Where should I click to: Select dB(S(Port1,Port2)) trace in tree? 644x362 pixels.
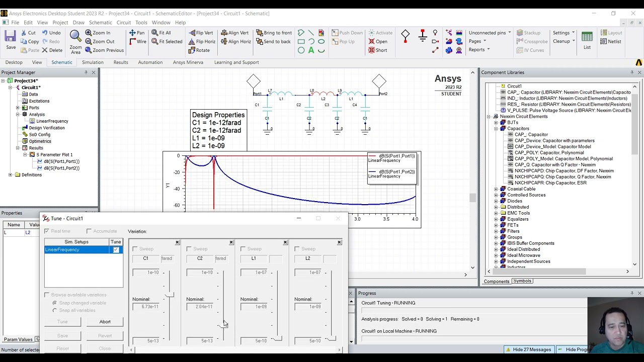coord(61,168)
